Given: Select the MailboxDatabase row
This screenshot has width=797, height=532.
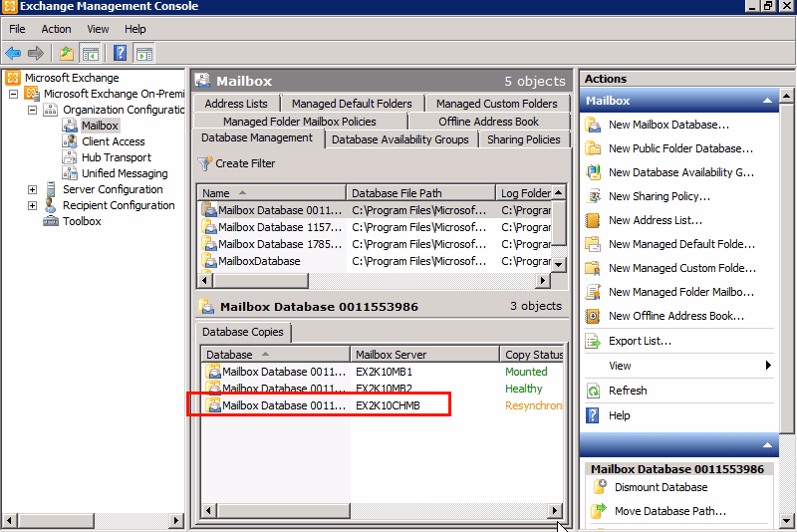Looking at the screenshot, I should point(376,261).
